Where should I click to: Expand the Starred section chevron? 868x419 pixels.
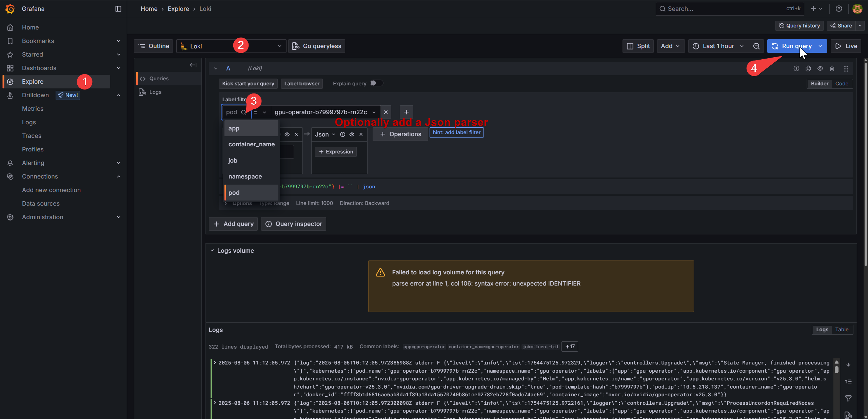(119, 55)
